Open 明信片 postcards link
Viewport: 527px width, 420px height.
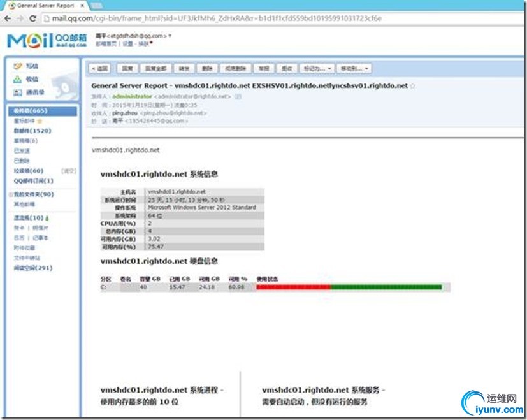point(40,228)
